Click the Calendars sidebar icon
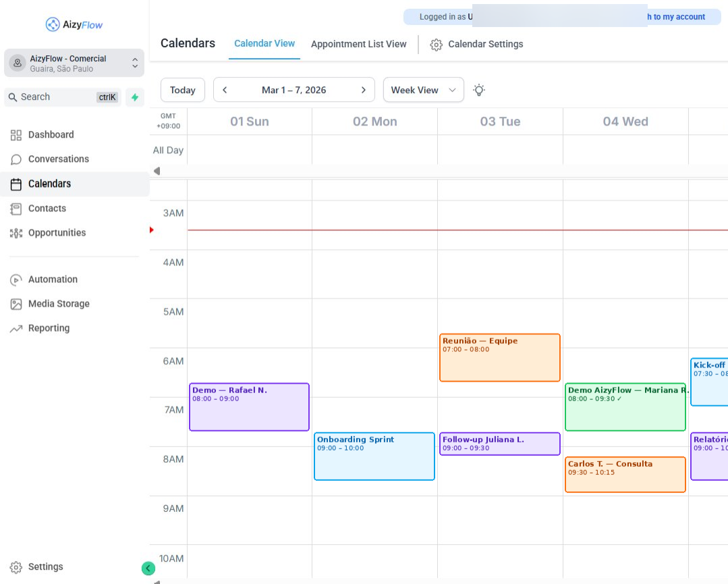The height and width of the screenshot is (584, 728). pos(15,184)
